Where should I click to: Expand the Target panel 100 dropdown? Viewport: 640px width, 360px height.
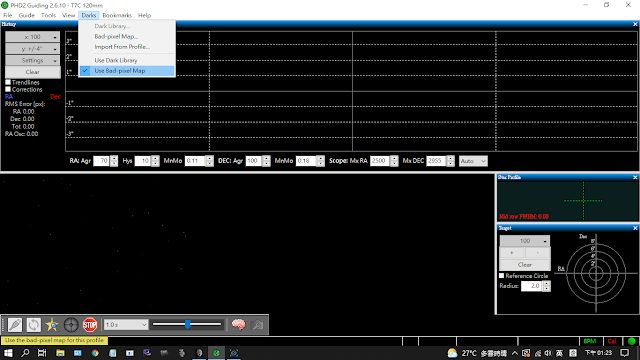[525, 241]
